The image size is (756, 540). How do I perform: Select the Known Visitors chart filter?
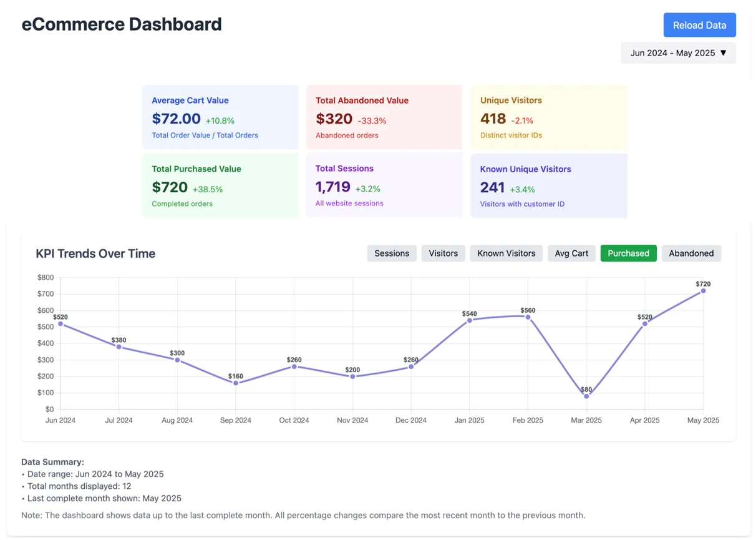pyautogui.click(x=506, y=253)
